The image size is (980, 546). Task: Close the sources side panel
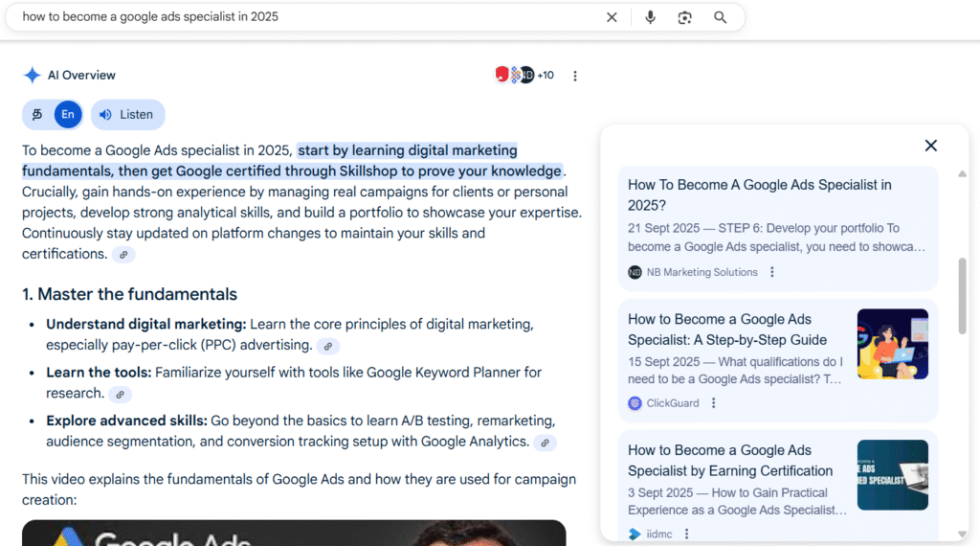point(930,146)
